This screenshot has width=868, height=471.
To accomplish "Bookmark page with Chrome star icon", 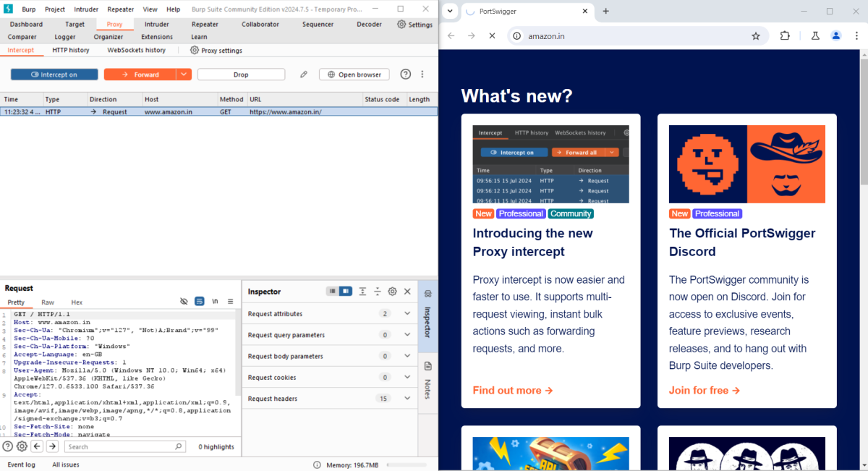I will tap(756, 36).
